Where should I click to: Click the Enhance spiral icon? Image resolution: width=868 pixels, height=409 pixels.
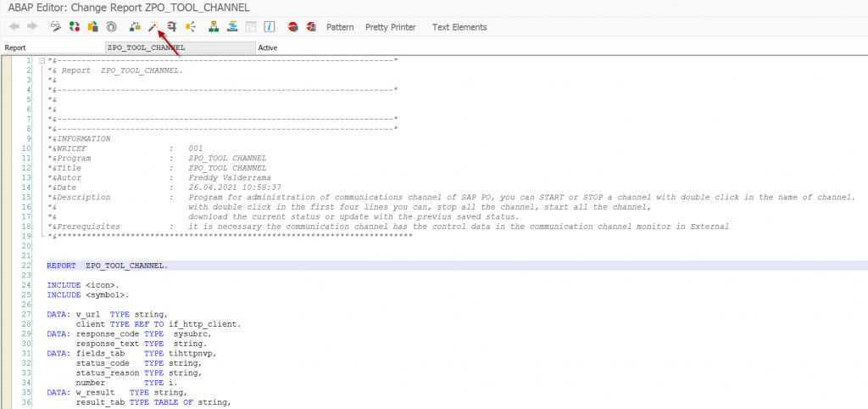click(x=111, y=26)
